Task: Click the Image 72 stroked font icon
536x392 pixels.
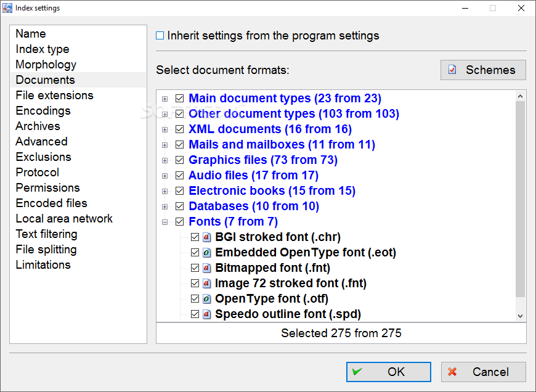Action: [206, 284]
